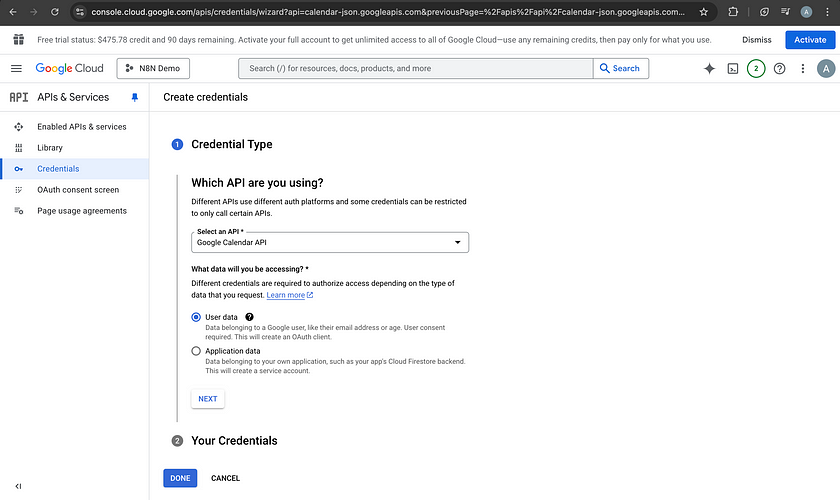840x500 pixels.
Task: Click the browser address bar URL
Action: click(x=388, y=12)
